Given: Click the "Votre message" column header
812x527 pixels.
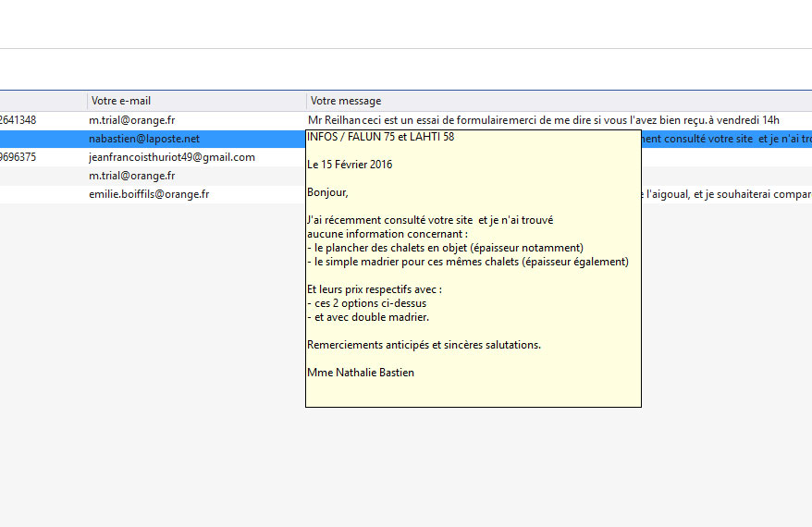Looking at the screenshot, I should [346, 101].
